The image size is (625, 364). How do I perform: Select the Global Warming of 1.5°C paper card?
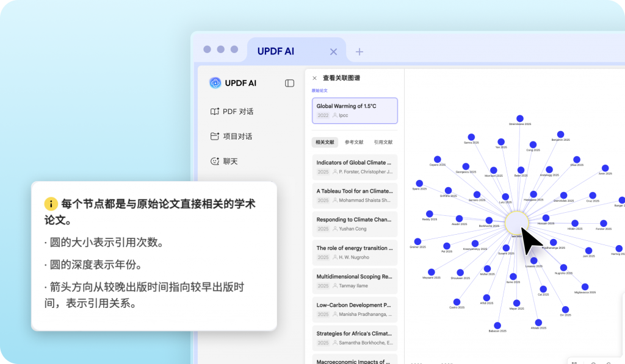coord(355,110)
